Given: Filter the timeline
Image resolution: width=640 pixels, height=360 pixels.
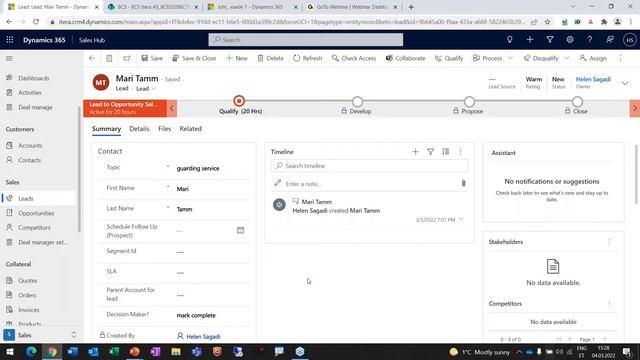Looking at the screenshot, I should (x=430, y=152).
